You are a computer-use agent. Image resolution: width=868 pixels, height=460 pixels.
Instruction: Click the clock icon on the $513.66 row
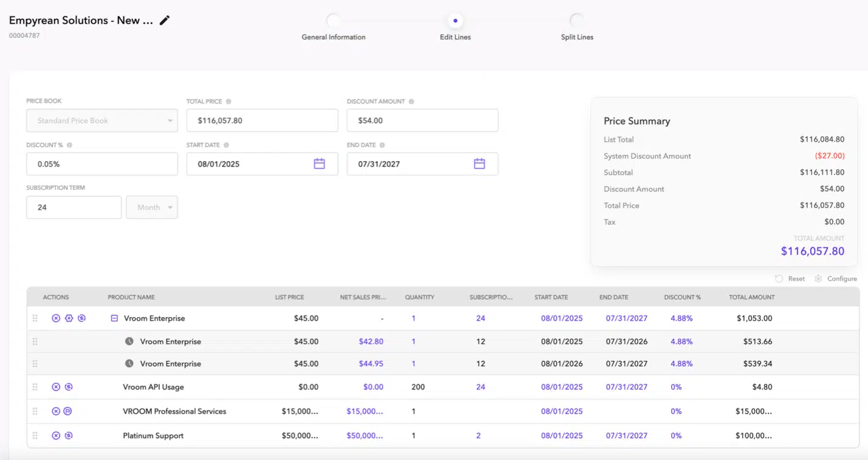click(129, 341)
